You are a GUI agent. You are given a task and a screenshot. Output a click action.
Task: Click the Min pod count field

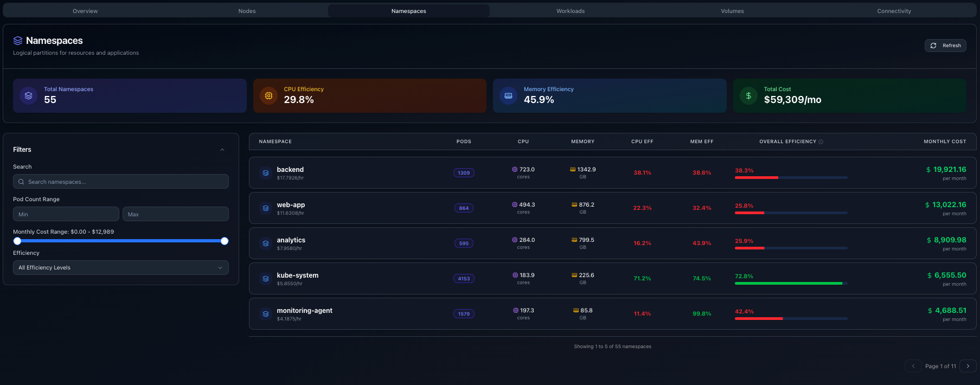tap(66, 214)
